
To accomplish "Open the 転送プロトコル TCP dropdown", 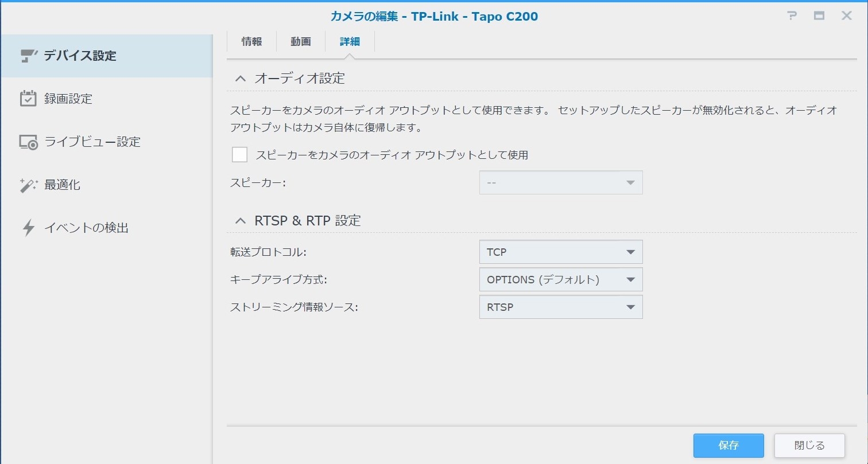I will pos(561,252).
